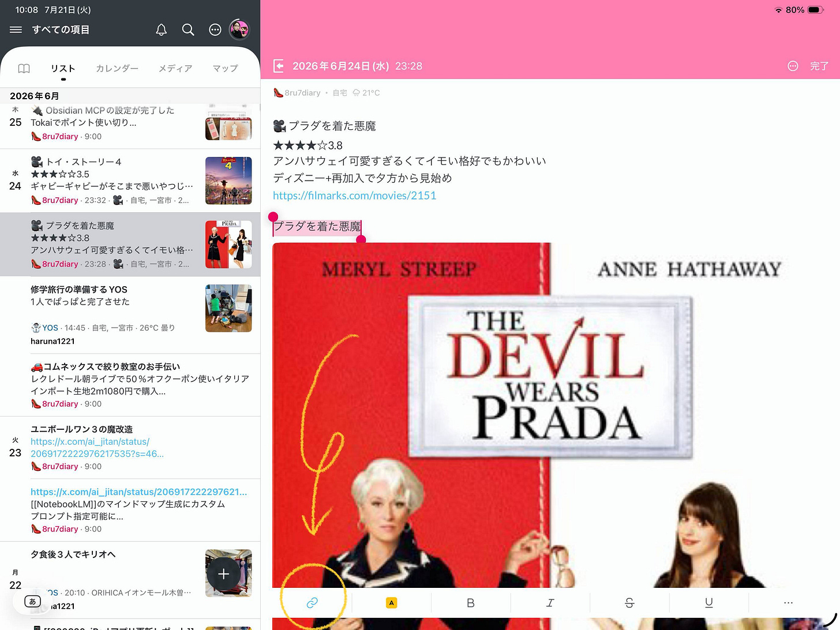This screenshot has height=630, width=840.
Task: Tap the movie camera icon in entry title
Action: [x=279, y=126]
